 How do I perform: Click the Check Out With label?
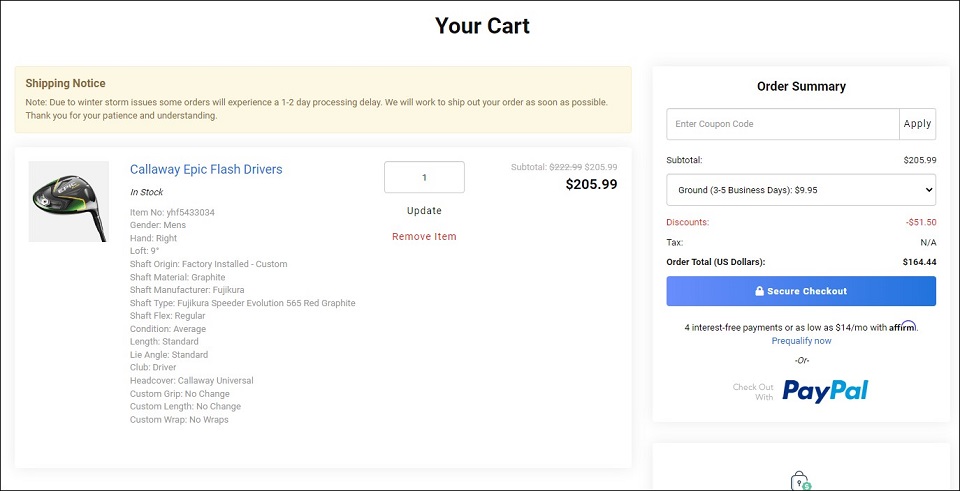pyautogui.click(x=753, y=392)
